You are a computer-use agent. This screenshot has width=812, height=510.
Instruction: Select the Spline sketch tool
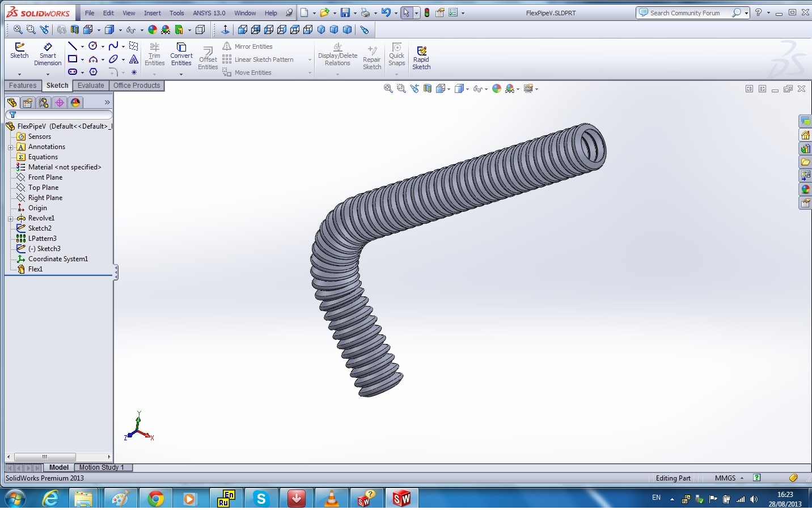point(113,46)
